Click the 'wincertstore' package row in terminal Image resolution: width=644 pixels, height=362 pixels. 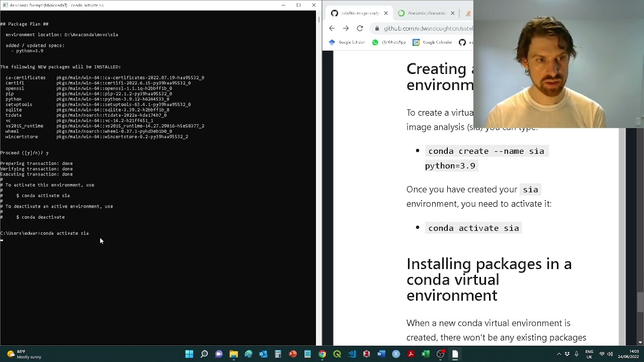tap(97, 137)
